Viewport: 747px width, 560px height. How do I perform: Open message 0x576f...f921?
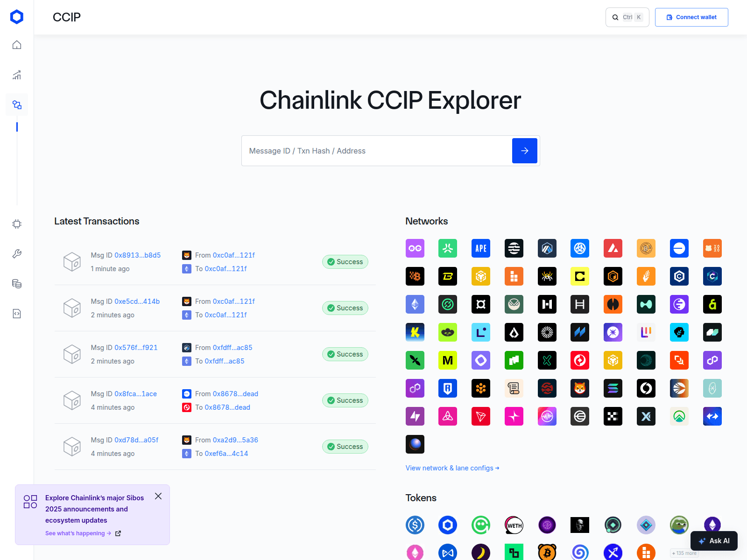click(136, 348)
